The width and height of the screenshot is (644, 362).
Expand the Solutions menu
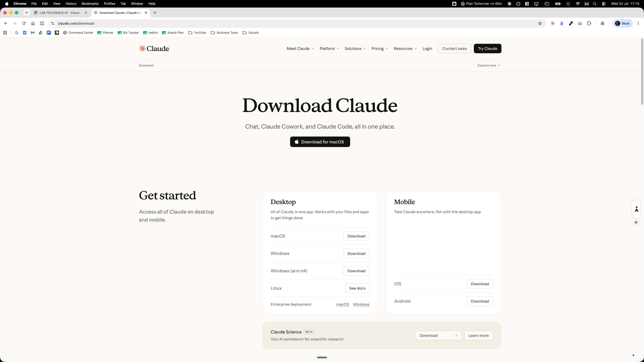[x=355, y=49]
